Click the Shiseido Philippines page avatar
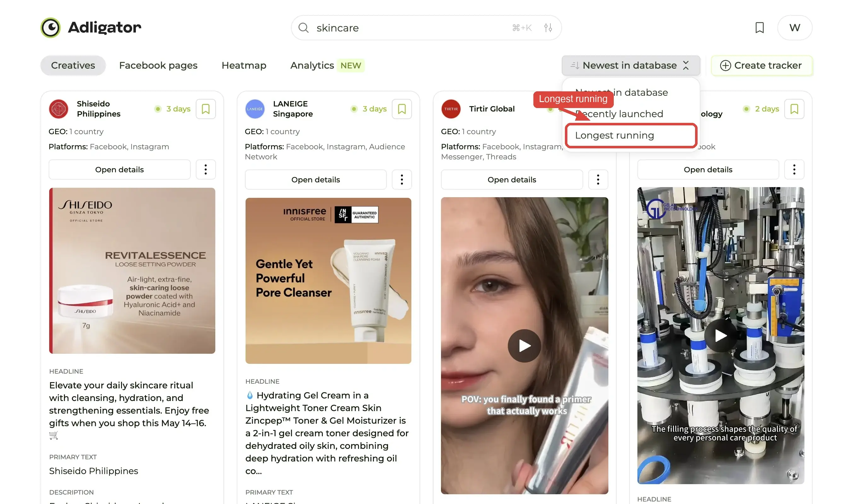 tap(58, 109)
